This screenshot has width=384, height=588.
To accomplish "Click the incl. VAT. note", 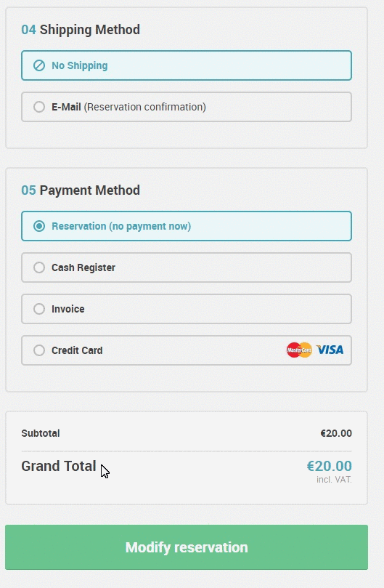I will 334,480.
